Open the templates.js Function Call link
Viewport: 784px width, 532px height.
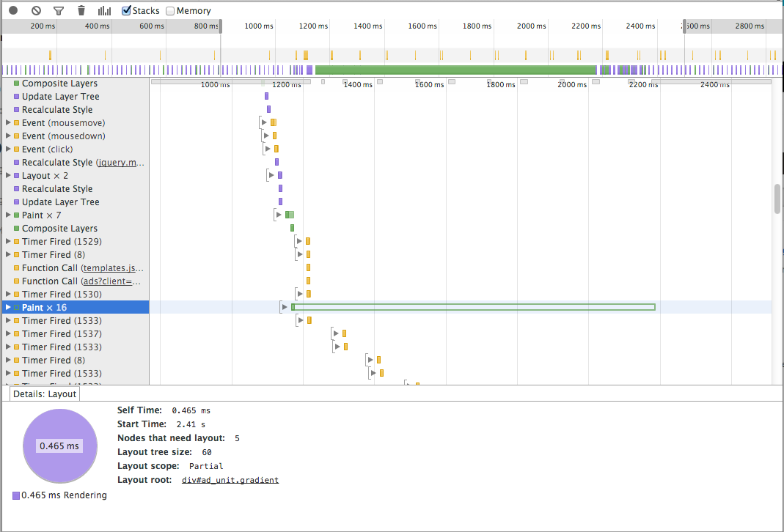[x=112, y=268]
